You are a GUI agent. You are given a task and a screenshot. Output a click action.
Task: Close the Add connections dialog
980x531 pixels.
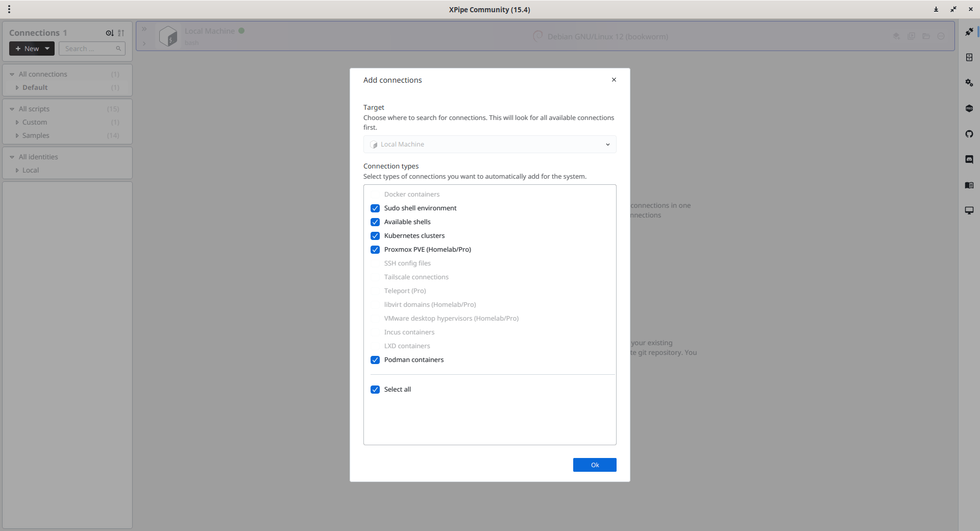(x=614, y=80)
